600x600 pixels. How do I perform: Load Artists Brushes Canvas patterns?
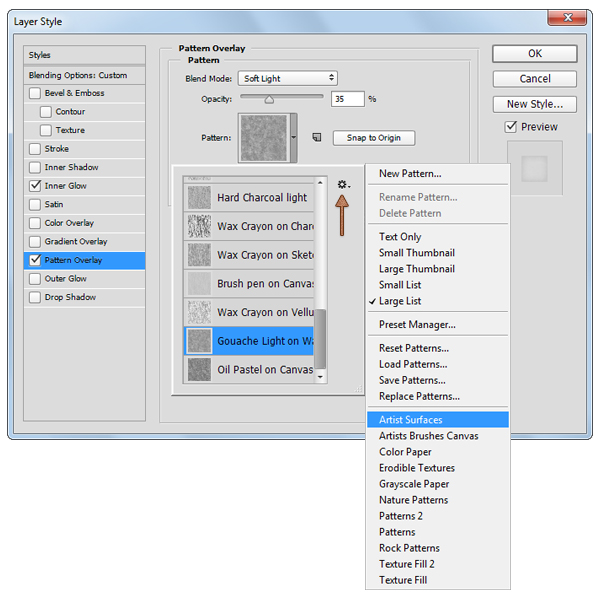pos(437,436)
